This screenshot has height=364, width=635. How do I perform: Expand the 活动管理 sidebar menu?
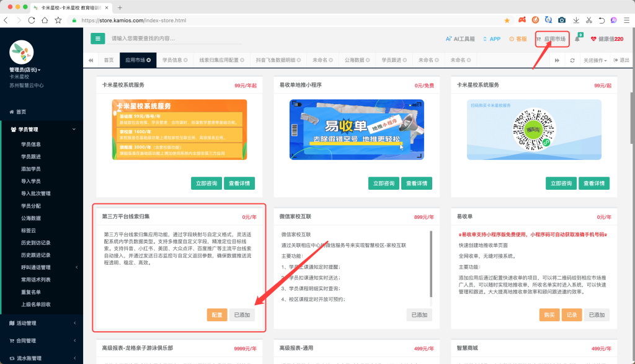pos(37,323)
